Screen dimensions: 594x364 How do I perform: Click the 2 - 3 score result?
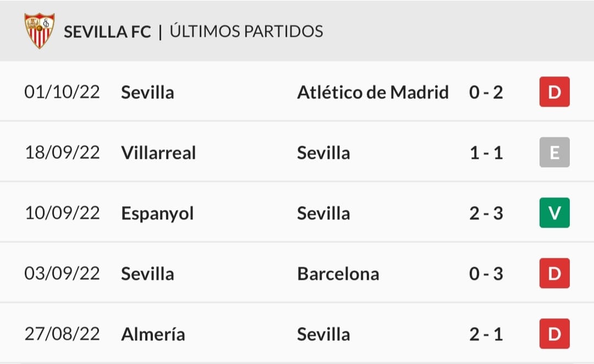click(x=486, y=213)
